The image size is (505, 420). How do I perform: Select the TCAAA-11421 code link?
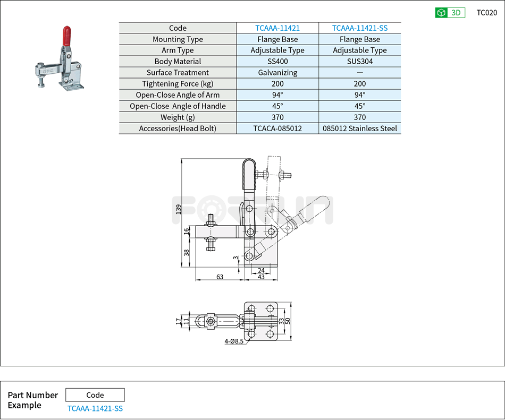coord(277,28)
